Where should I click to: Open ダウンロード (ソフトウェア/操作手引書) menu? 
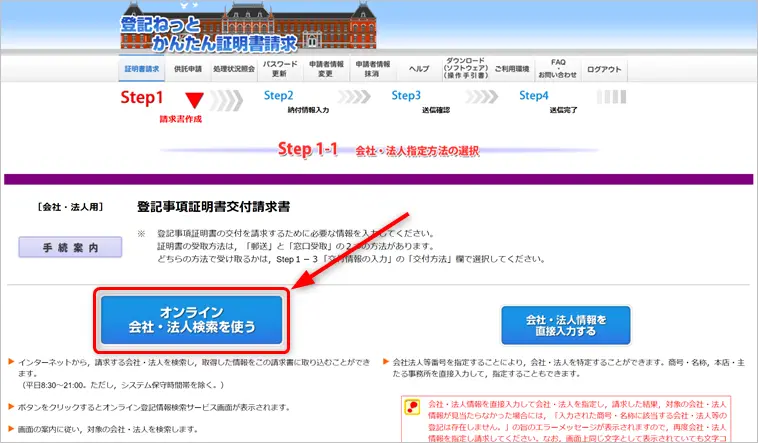click(x=465, y=69)
